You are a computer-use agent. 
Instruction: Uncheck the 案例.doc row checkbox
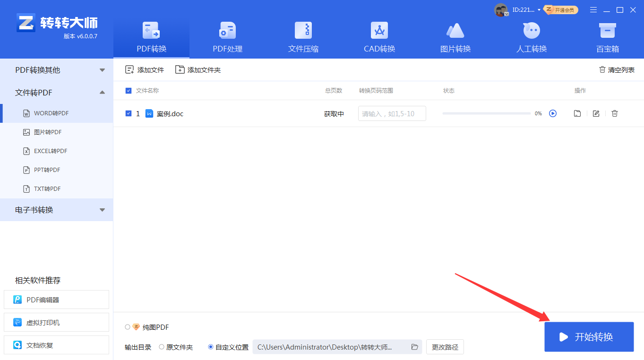coord(129,113)
